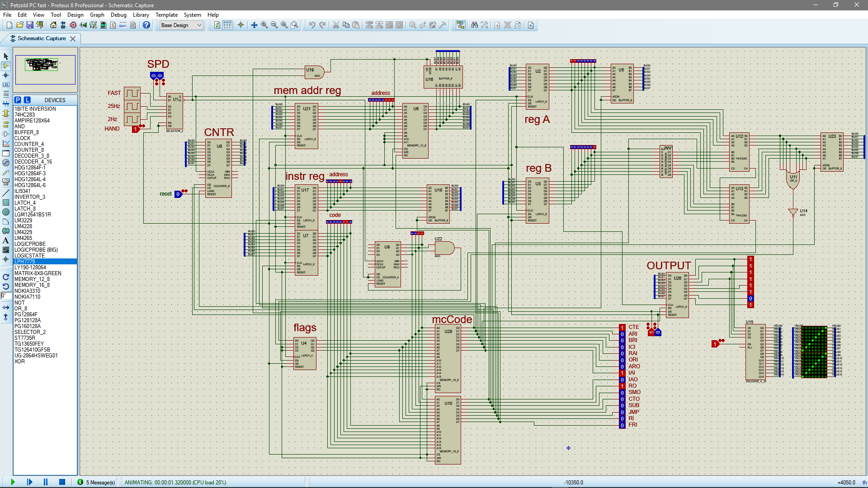Open the PCB Layout icon
Image resolution: width=868 pixels, height=488 pixels.
(x=73, y=25)
